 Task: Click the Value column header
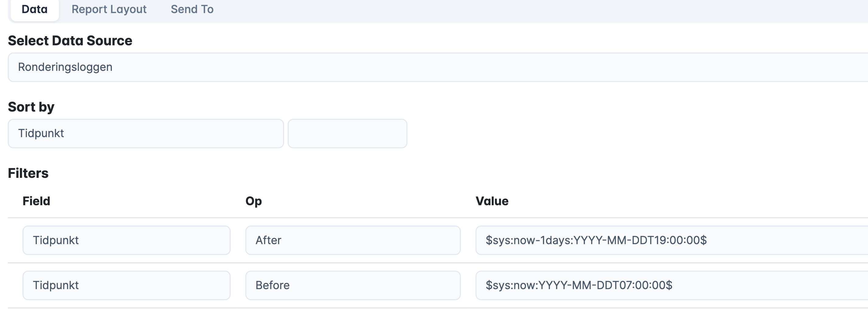(x=491, y=201)
